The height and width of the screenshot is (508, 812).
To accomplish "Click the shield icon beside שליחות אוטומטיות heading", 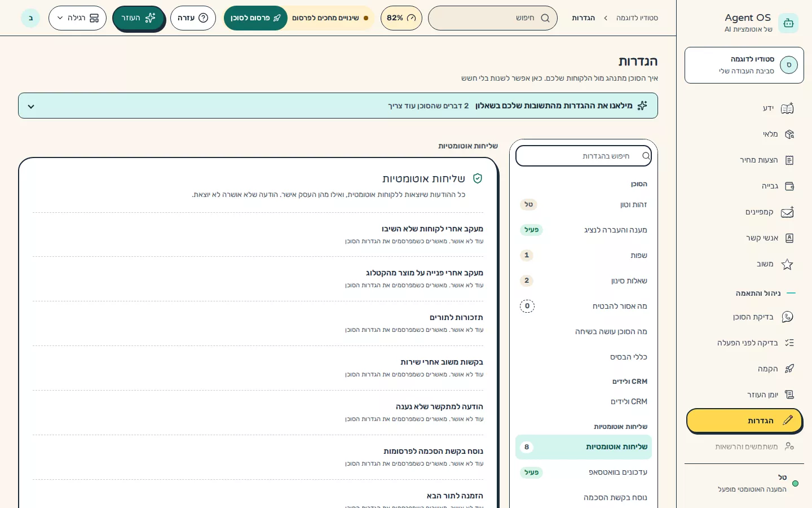I will [x=478, y=178].
